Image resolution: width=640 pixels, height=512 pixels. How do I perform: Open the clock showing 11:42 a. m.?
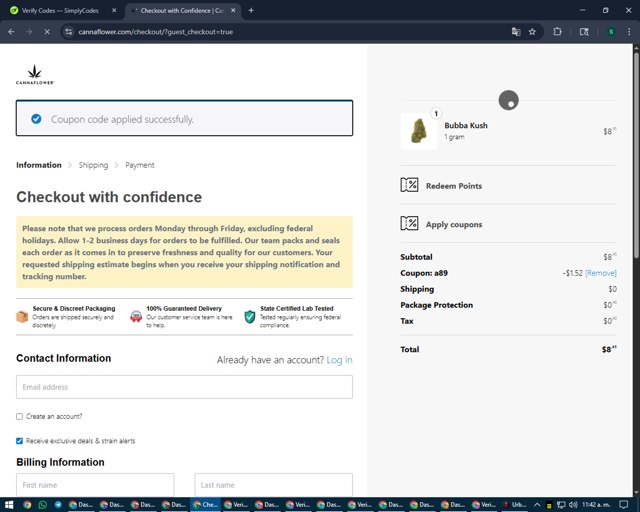coord(597,505)
